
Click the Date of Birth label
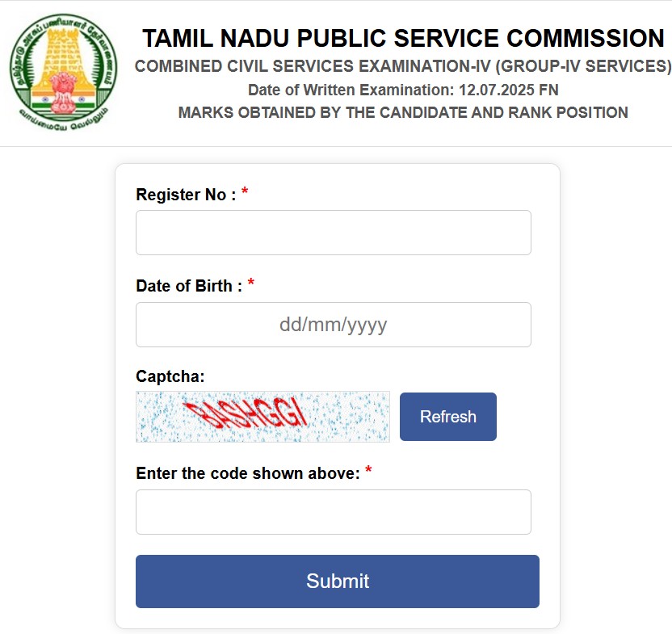coord(187,285)
